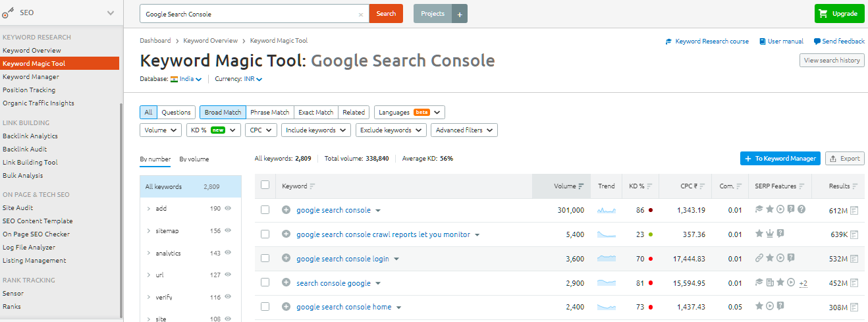Open View search history
The image size is (868, 322).
tap(832, 61)
